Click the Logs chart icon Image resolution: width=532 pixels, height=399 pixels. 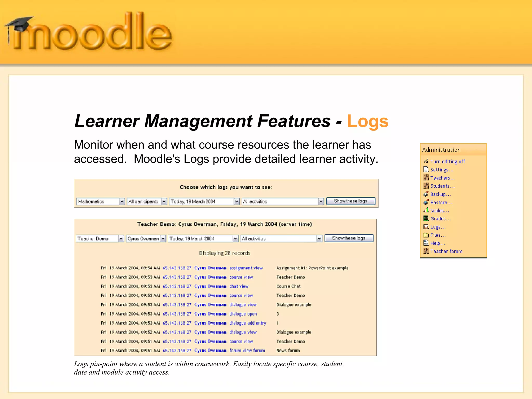(426, 227)
